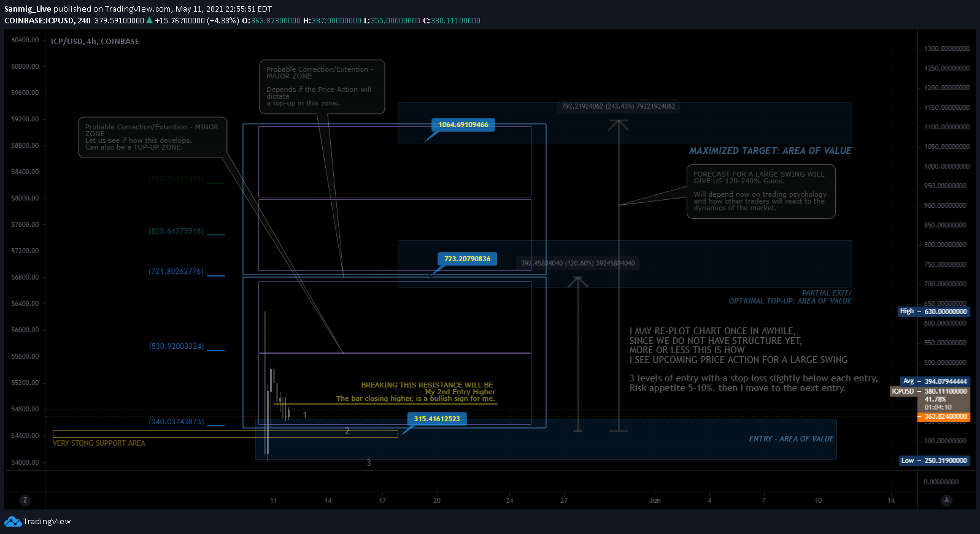
Task: Click the 392.45884040 (120.60%) measurement label
Action: click(578, 263)
